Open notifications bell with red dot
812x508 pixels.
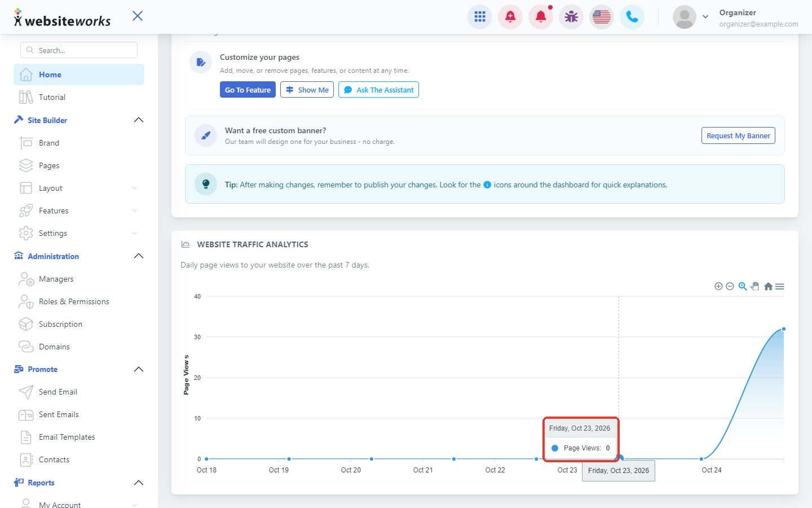pos(541,17)
